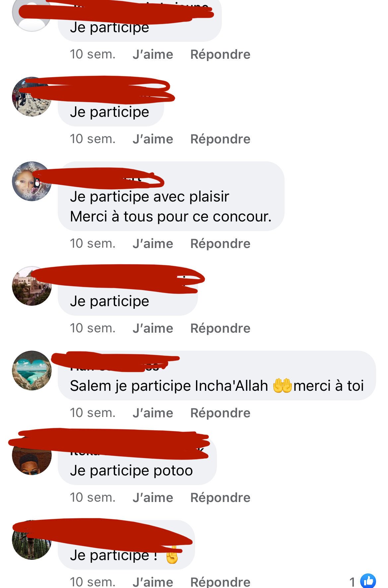388x588 pixels.
Task: Open the reaction count '1' beside the thumbs-up
Action: click(x=352, y=582)
